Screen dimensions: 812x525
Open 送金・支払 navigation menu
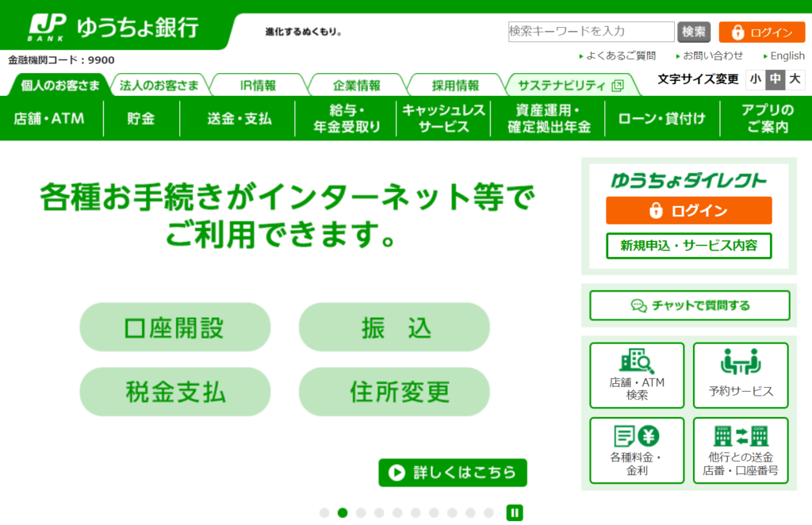click(x=239, y=119)
